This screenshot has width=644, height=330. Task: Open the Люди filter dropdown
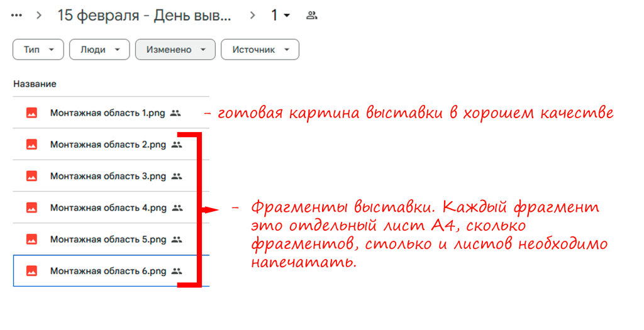pyautogui.click(x=99, y=50)
